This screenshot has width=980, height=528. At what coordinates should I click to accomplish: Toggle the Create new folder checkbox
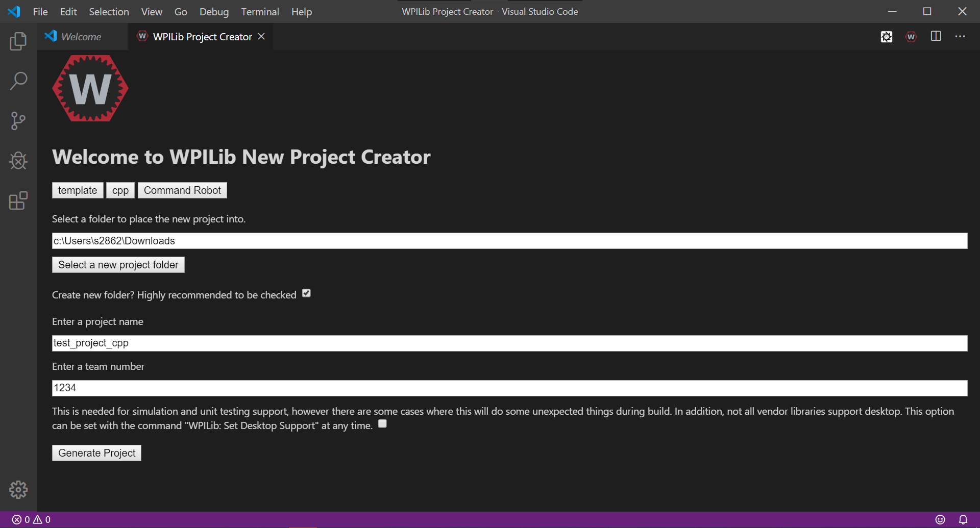point(306,293)
